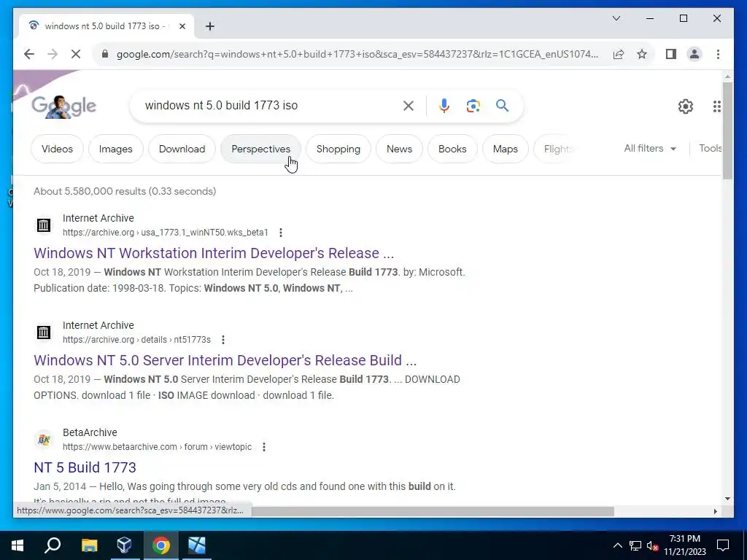Select the Perspectives filter chip
Screen dimensions: 747x560
260,149
